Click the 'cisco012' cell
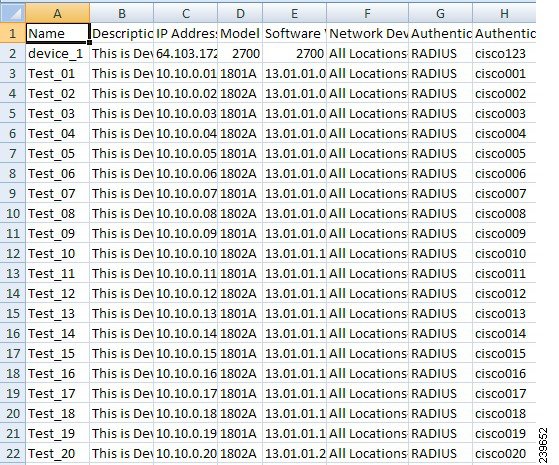The height and width of the screenshot is (465, 559). [504, 293]
